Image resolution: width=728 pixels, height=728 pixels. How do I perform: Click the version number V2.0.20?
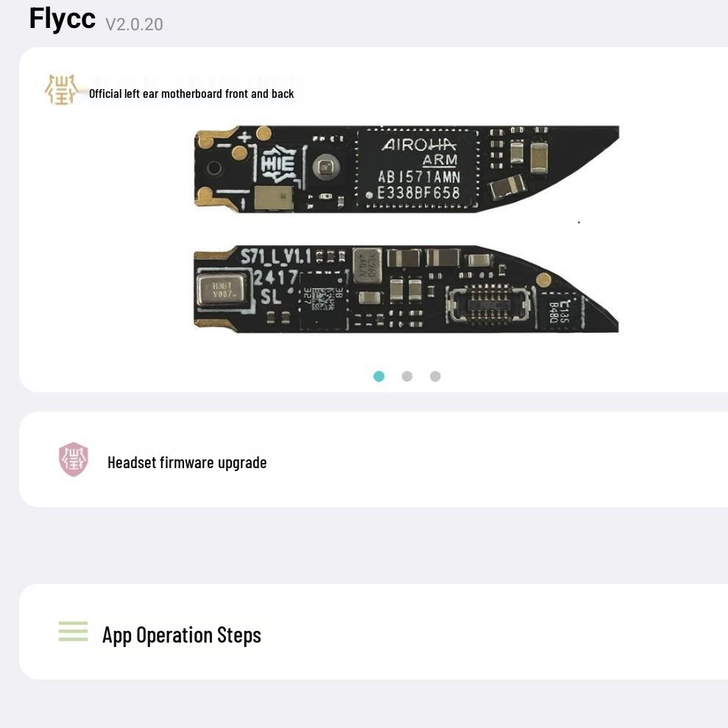(134, 24)
